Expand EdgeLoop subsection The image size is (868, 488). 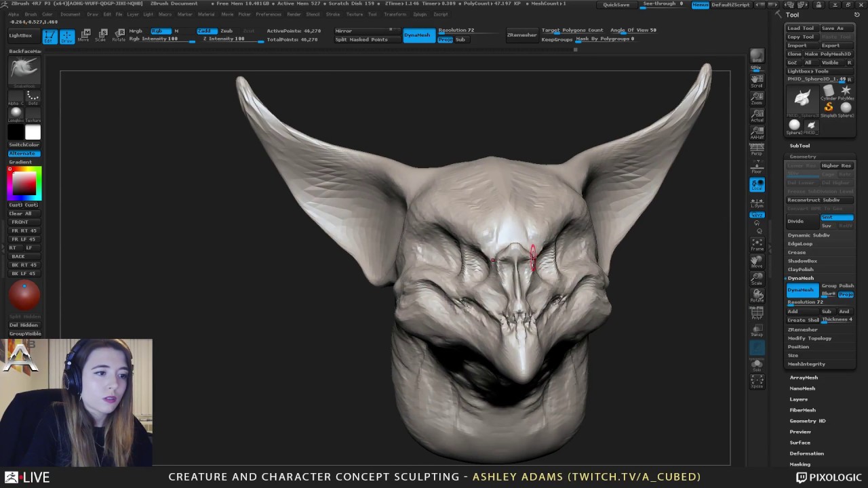(x=800, y=244)
